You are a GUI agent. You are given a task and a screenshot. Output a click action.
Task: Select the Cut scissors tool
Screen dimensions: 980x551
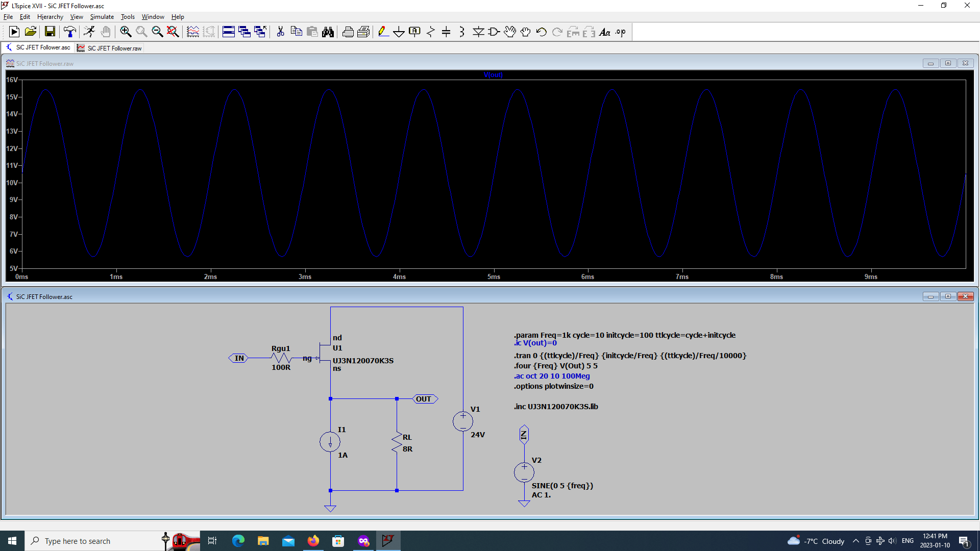(280, 32)
